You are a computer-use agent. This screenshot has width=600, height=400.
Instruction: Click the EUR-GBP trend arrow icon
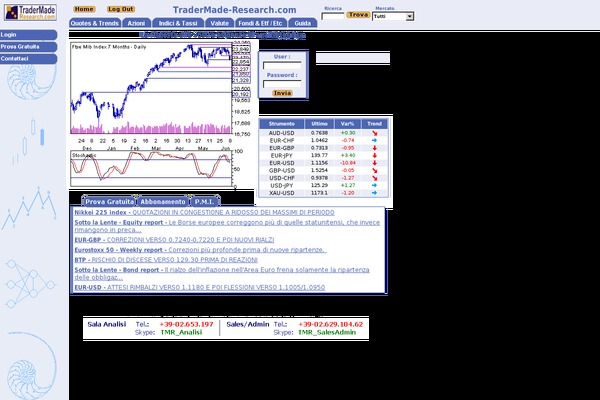(x=375, y=148)
